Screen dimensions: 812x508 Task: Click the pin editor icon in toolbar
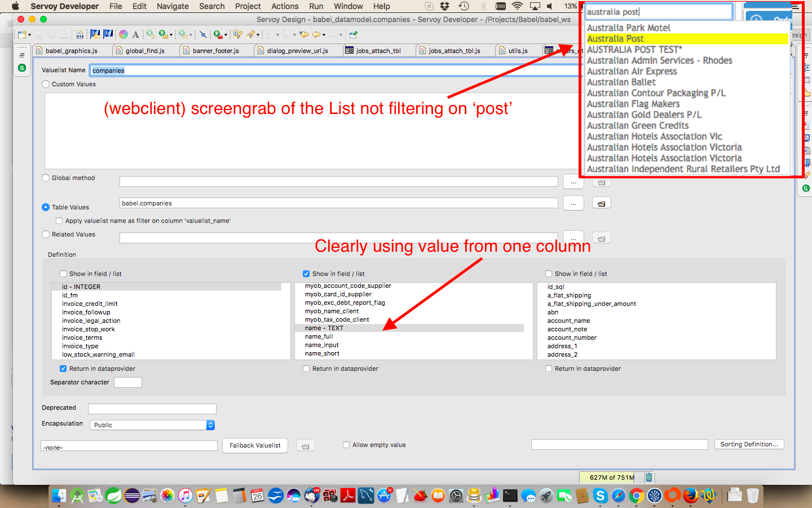(354, 34)
